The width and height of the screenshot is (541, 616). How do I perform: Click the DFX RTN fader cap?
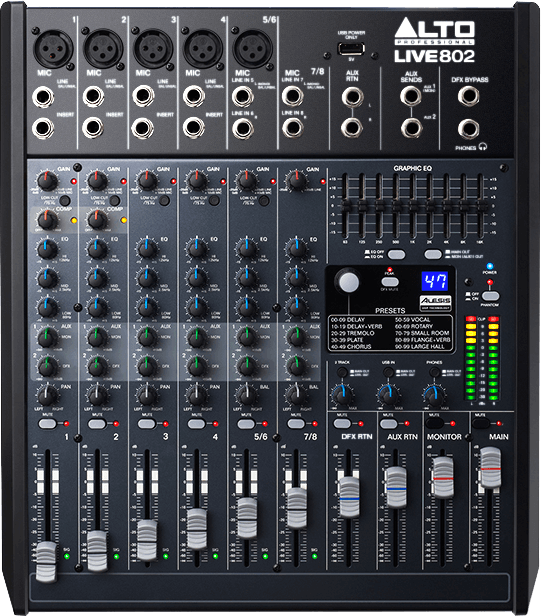tap(349, 497)
